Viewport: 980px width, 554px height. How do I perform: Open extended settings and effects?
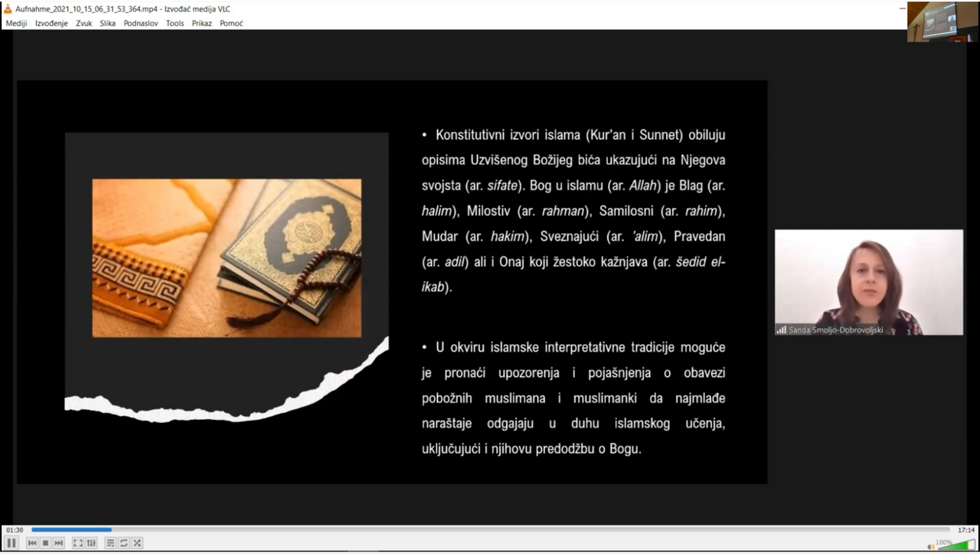pyautogui.click(x=91, y=543)
